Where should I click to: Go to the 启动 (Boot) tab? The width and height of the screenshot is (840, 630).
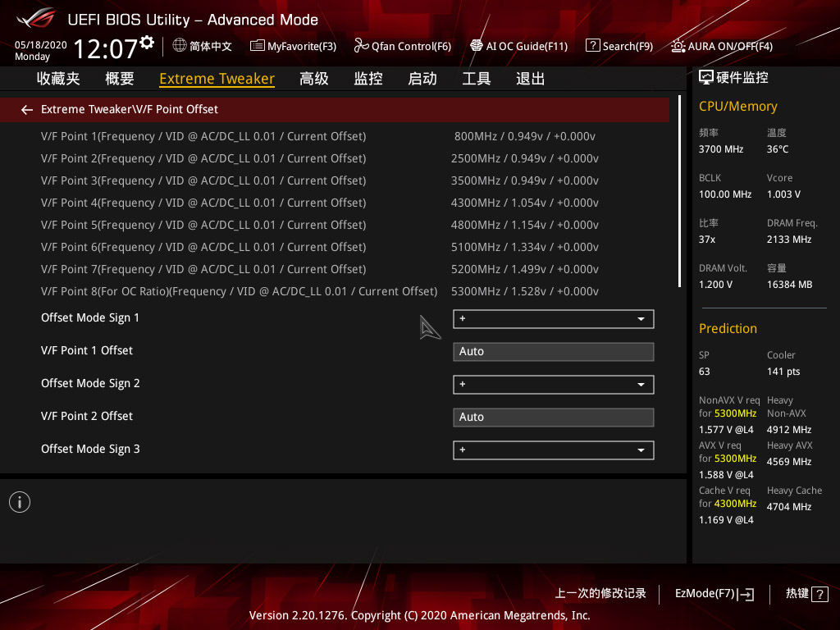tap(422, 79)
